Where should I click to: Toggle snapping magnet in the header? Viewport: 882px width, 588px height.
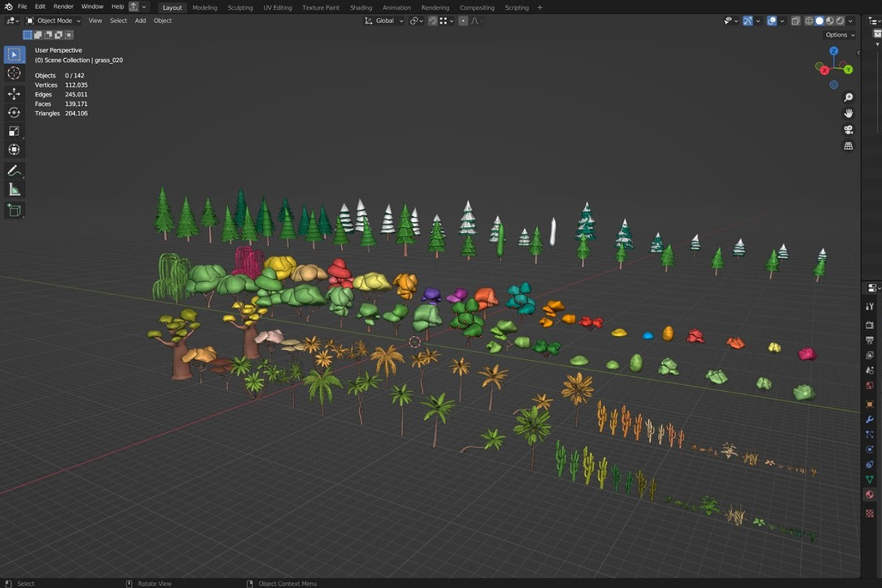[433, 21]
